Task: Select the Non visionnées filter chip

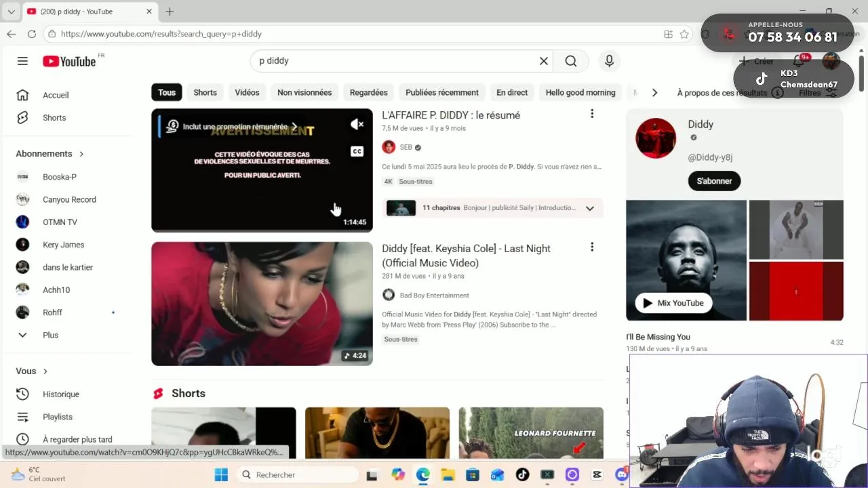Action: 304,93
